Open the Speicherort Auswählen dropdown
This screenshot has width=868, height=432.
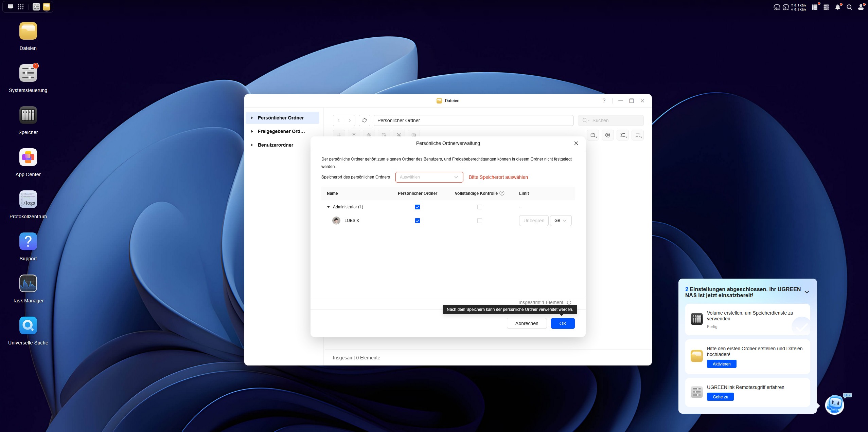tap(429, 177)
